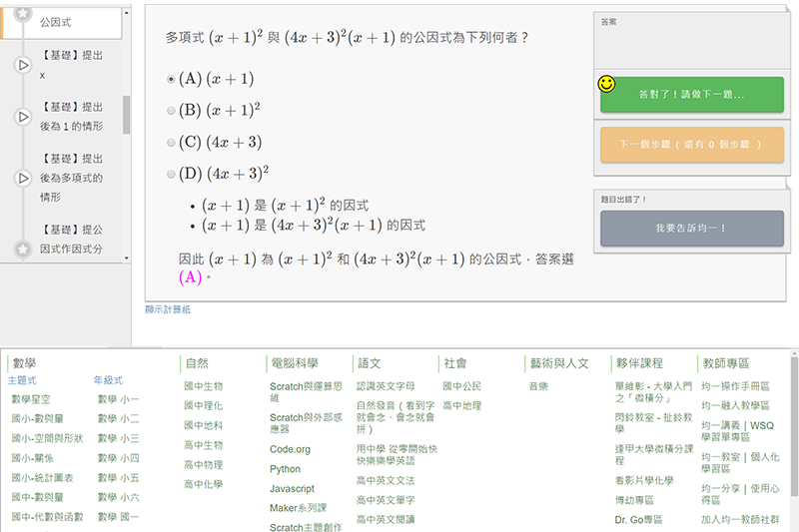This screenshot has width=799, height=532.
Task: Switch to the 年級式 tab
Action: (x=108, y=380)
